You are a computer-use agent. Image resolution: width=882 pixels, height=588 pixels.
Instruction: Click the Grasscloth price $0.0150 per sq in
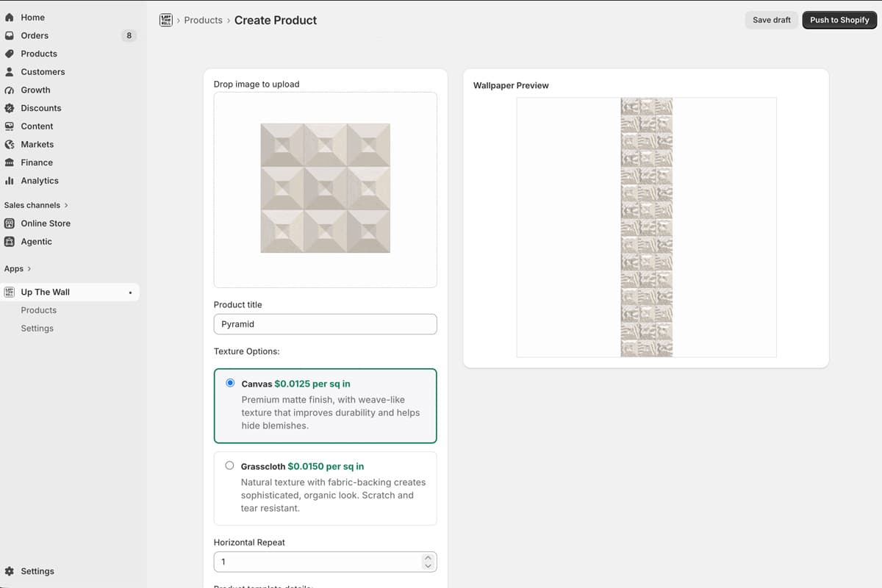[x=326, y=466]
